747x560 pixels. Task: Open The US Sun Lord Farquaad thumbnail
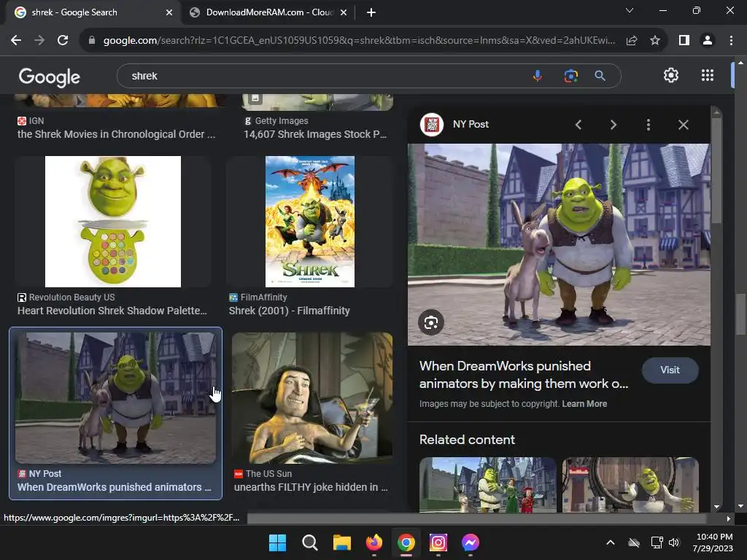tap(312, 398)
